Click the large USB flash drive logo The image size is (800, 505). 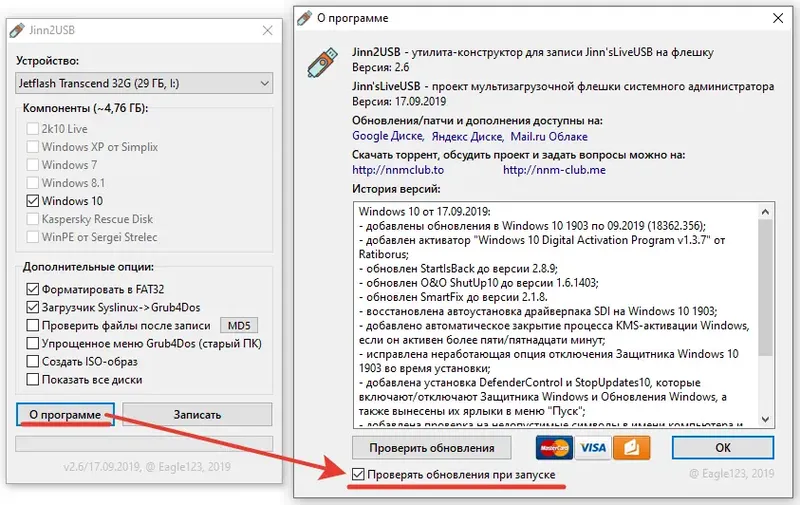coord(323,62)
